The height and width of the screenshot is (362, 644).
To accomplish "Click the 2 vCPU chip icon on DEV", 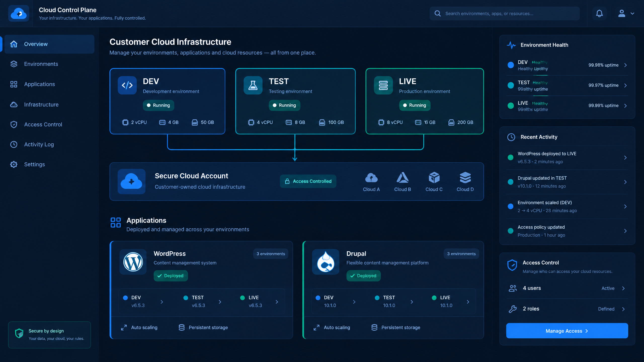I will click(x=125, y=122).
